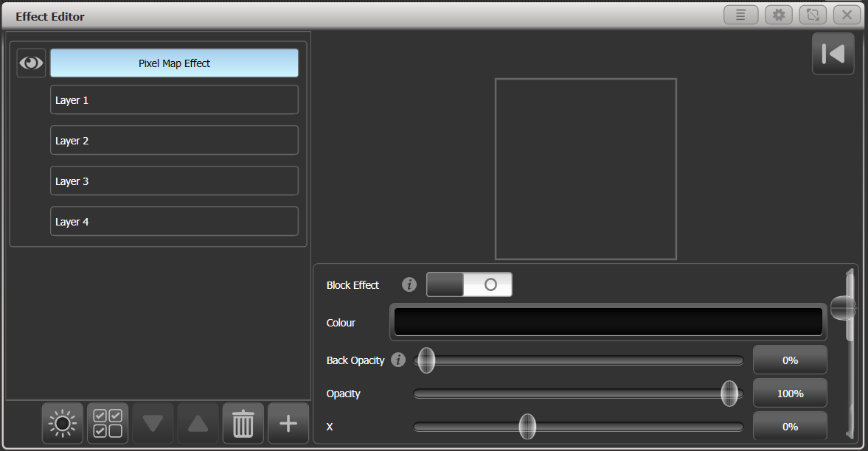Viewport: 868px width, 451px height.
Task: Select Layer 3
Action: 174,181
